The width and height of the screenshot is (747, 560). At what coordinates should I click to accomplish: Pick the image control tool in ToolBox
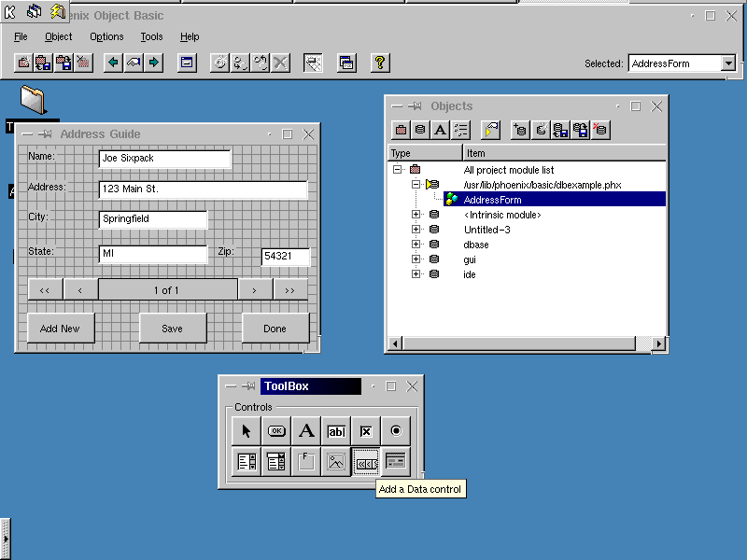pos(336,461)
